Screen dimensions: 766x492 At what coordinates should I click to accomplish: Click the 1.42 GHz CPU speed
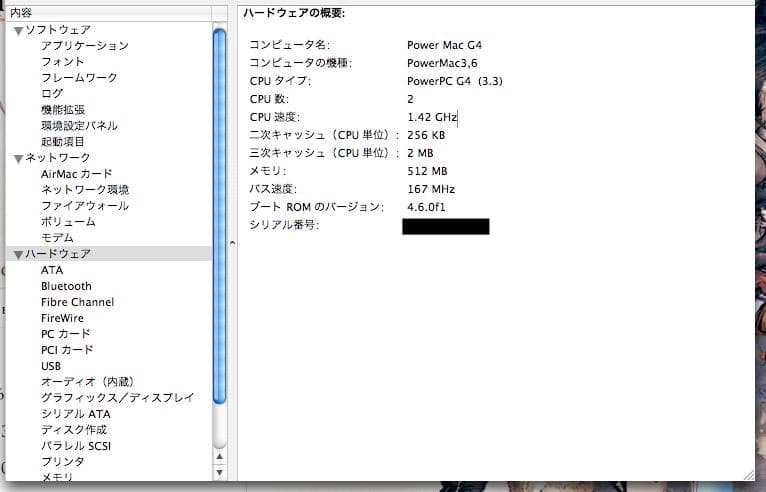pyautogui.click(x=432, y=118)
